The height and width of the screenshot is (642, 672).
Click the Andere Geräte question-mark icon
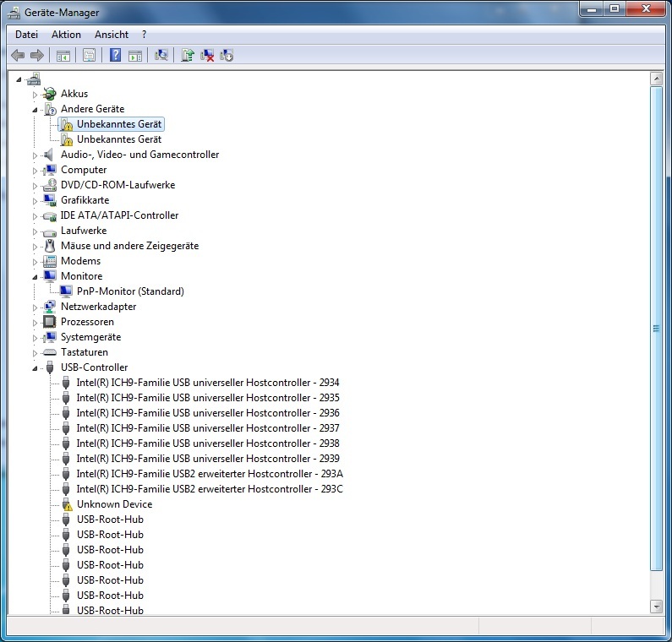50,109
